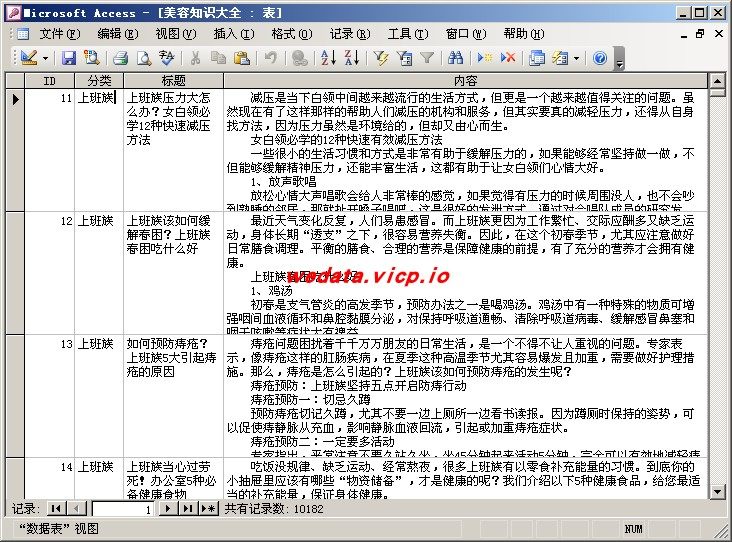Image resolution: width=732 pixels, height=542 pixels.
Task: Open the 工具(T) menu
Action: [x=408, y=34]
